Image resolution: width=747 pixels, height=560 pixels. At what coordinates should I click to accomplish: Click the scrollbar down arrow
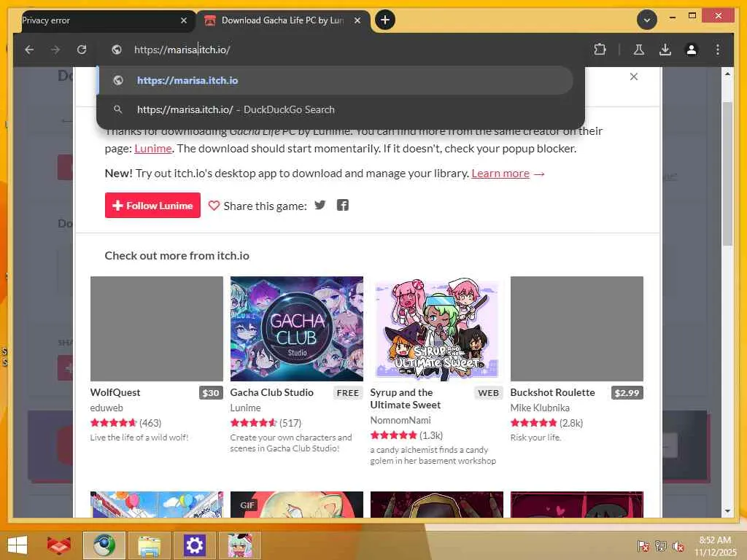pyautogui.click(x=727, y=511)
